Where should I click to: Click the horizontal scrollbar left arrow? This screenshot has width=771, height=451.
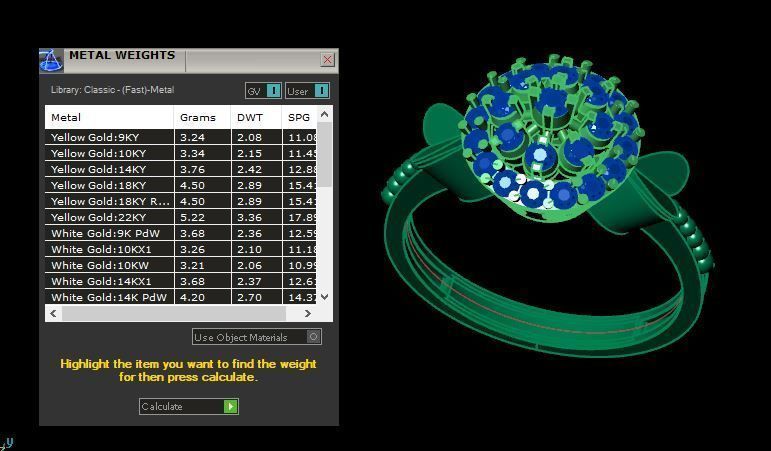[x=53, y=313]
